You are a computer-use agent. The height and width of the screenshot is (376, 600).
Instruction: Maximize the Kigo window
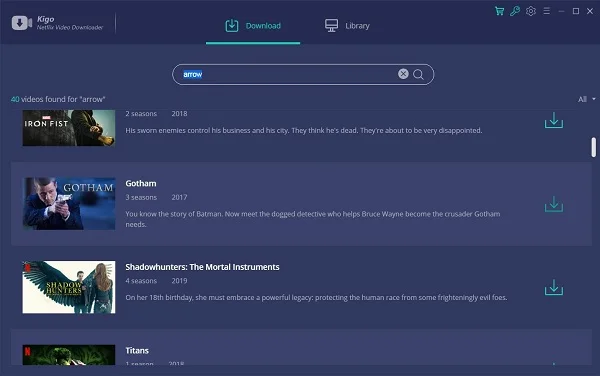tap(576, 11)
